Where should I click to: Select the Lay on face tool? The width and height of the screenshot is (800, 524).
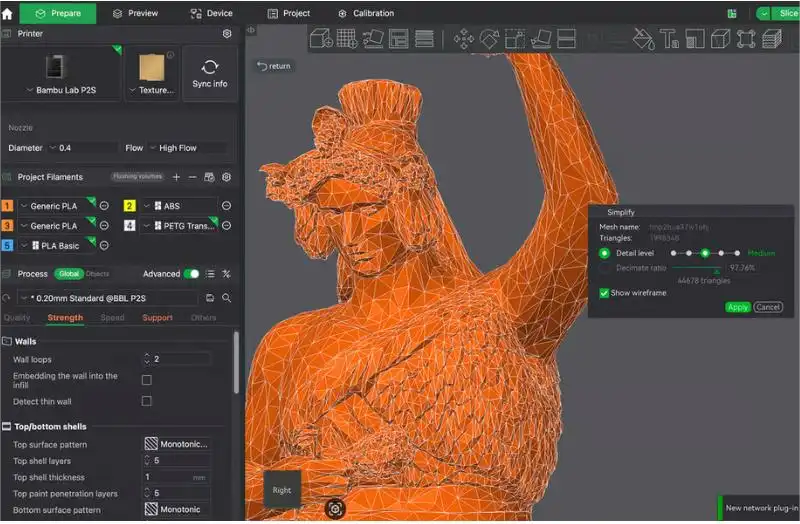pos(541,39)
